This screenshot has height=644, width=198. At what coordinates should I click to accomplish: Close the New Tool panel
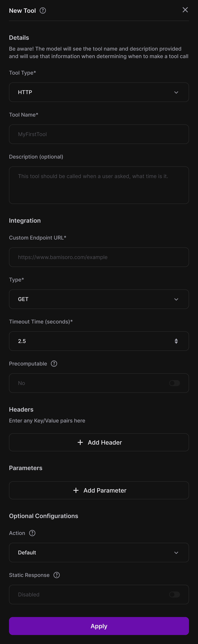pyautogui.click(x=185, y=10)
